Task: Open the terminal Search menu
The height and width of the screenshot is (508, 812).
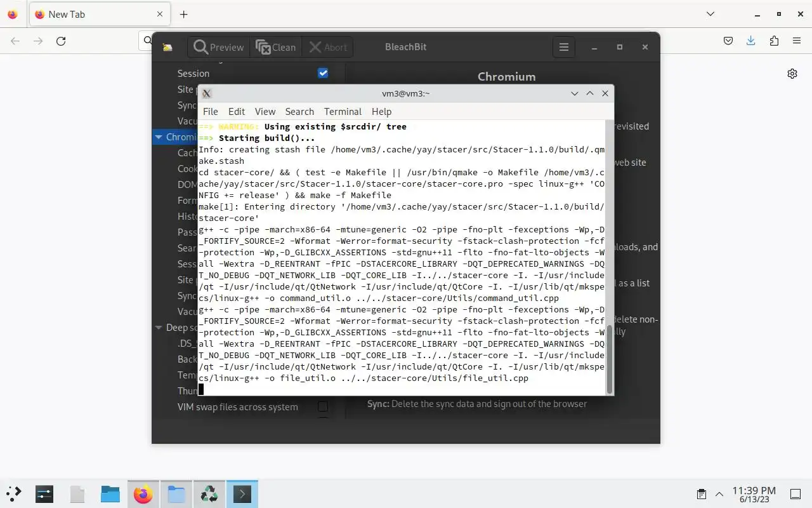Action: coord(299,111)
